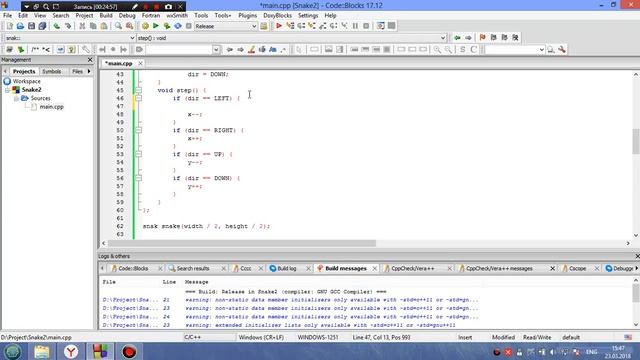Open the Cscope log tab
This screenshot has width=640, height=360.
(x=578, y=269)
